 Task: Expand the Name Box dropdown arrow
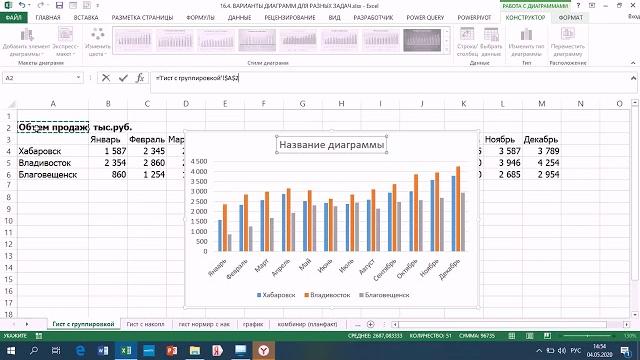point(78,78)
